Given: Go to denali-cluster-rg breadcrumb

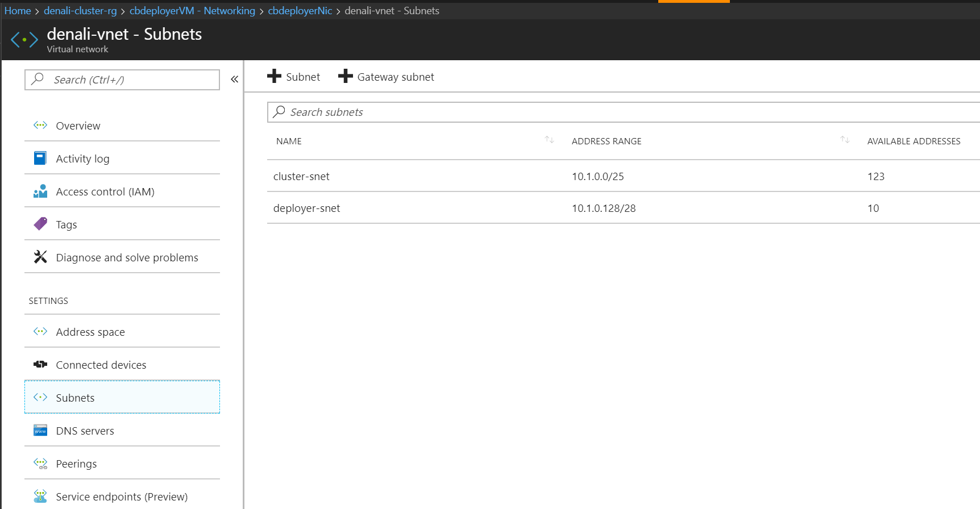Looking at the screenshot, I should click(x=80, y=11).
